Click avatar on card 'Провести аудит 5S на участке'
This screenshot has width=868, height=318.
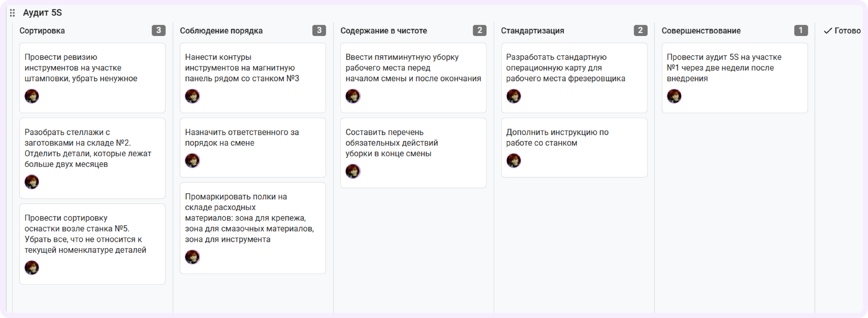pyautogui.click(x=674, y=96)
